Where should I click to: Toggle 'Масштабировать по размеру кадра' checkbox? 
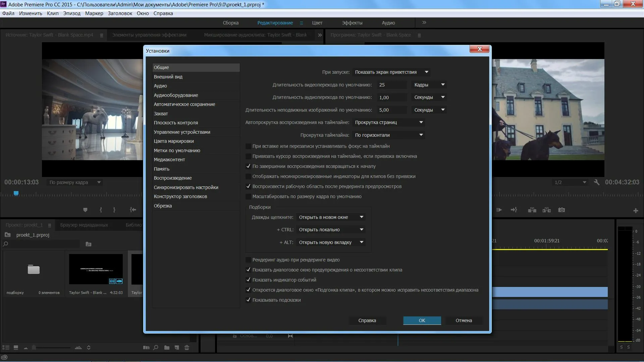pos(248,196)
